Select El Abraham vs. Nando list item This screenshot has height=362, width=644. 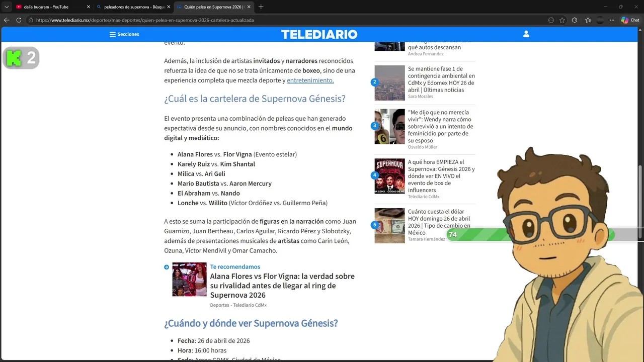click(x=209, y=193)
